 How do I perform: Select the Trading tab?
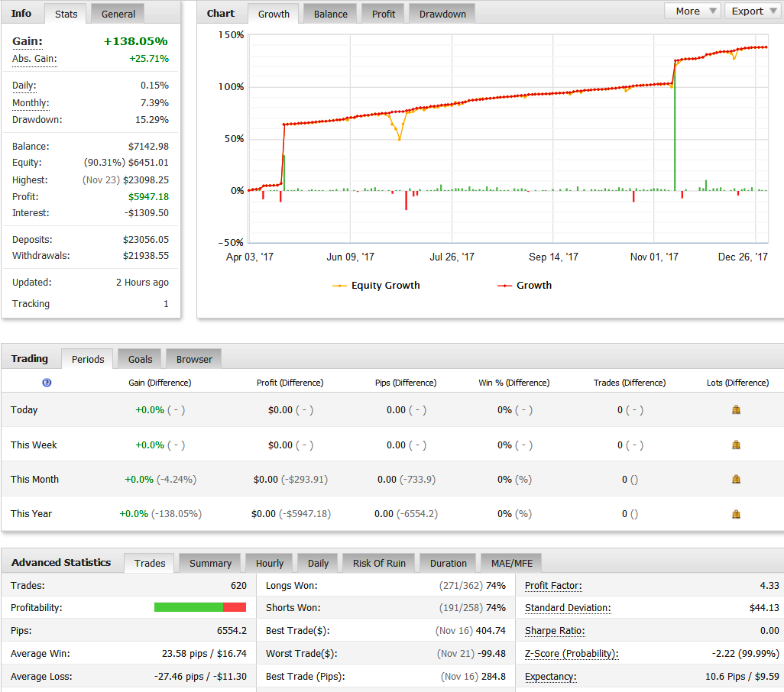(x=30, y=359)
